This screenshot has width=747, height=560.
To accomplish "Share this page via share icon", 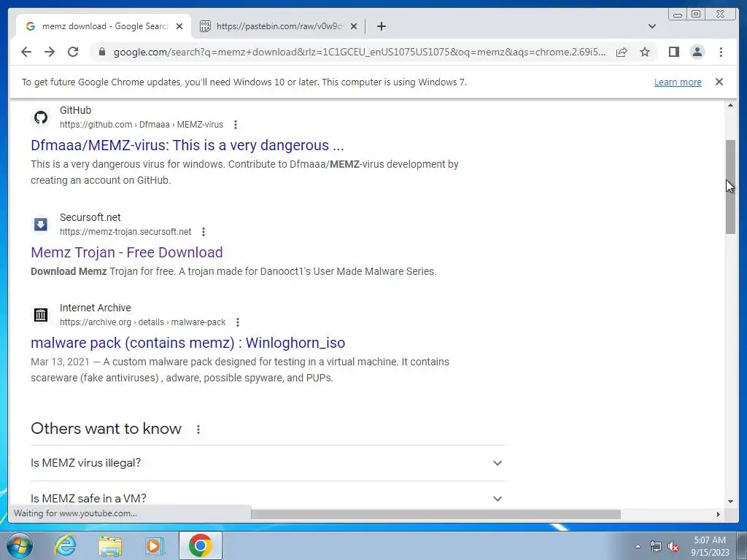I will pyautogui.click(x=622, y=52).
